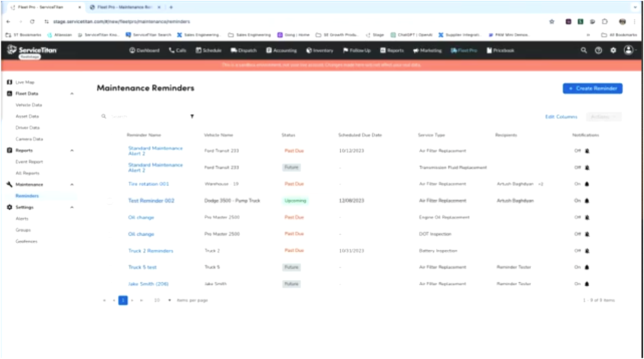The height and width of the screenshot is (359, 644).
Task: Open the Dashboard nav item
Action: (145, 51)
